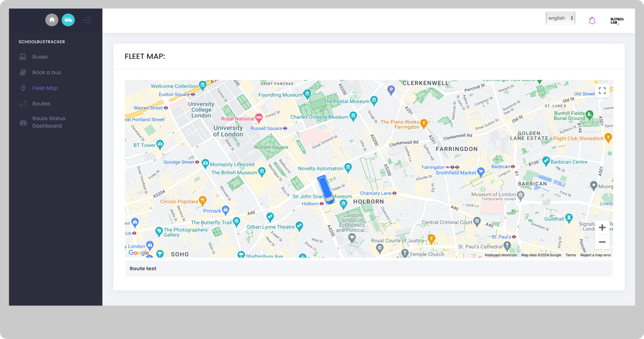Click the Buses sidebar icon
644x339 pixels.
(23, 57)
